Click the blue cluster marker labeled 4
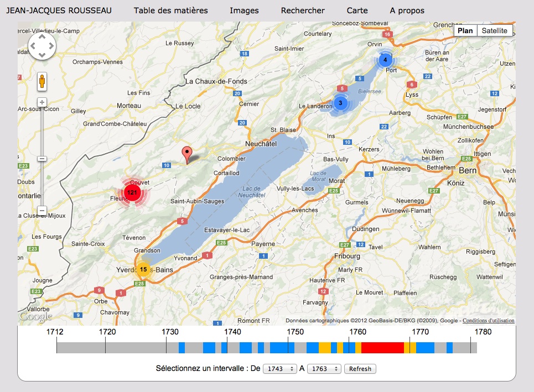This screenshot has width=534, height=392. point(386,60)
